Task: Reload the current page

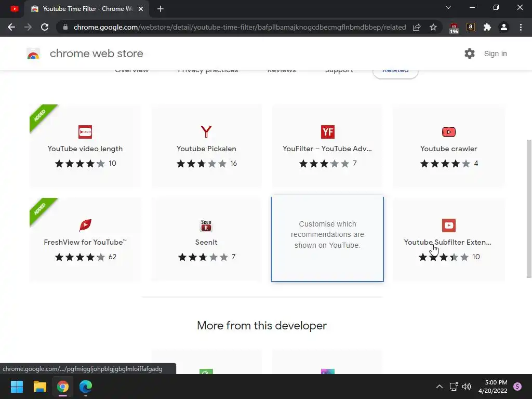Action: (x=45, y=27)
